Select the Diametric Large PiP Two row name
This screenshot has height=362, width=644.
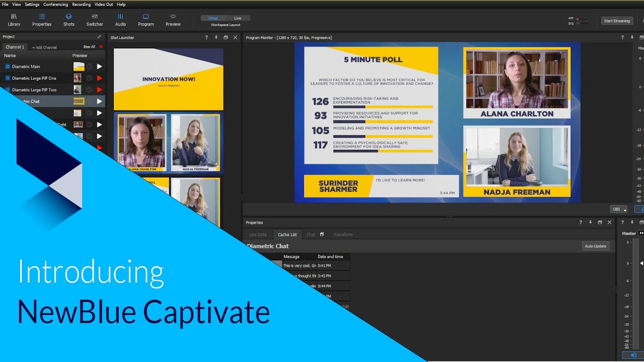[x=34, y=90]
